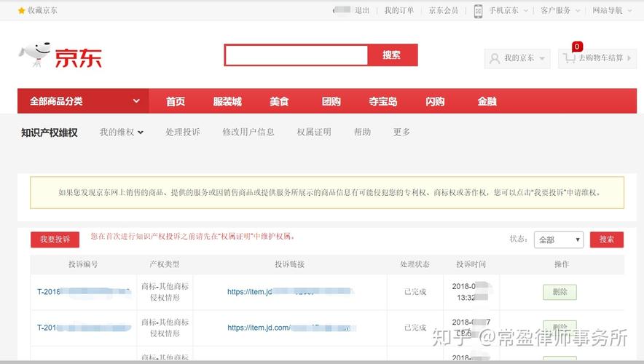644x364 pixels.
Task: Click the red 搜索 button beside search box
Action: (393, 55)
